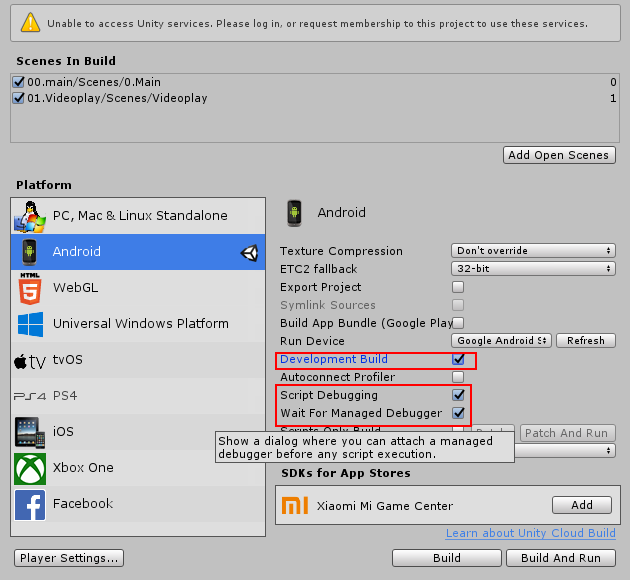
Task: Click the Xbox One logo icon
Action: [30, 468]
